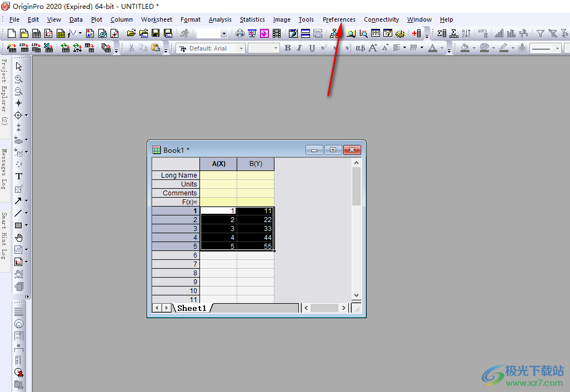Select the Pan hand tool
Screen dimensions: 570x392
[18, 238]
